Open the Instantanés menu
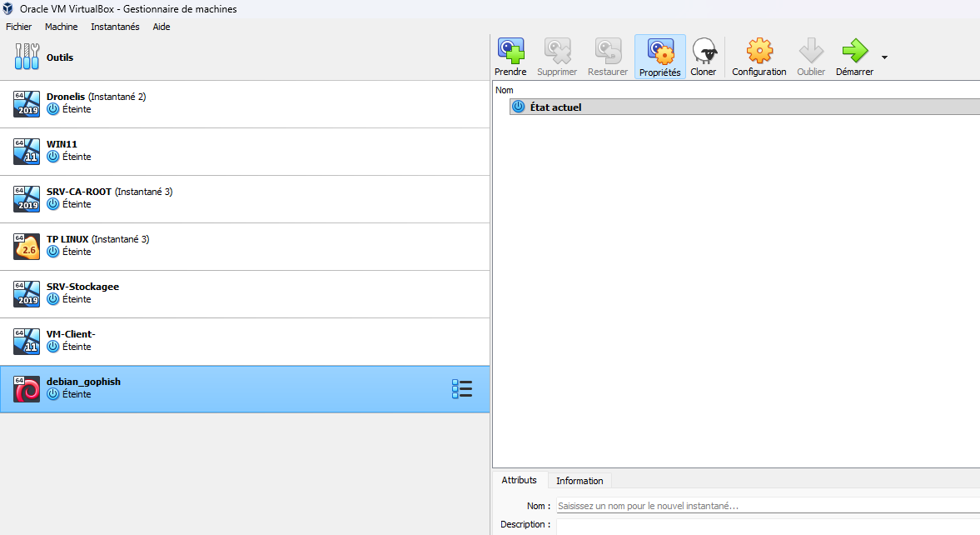The image size is (980, 535). coord(115,27)
